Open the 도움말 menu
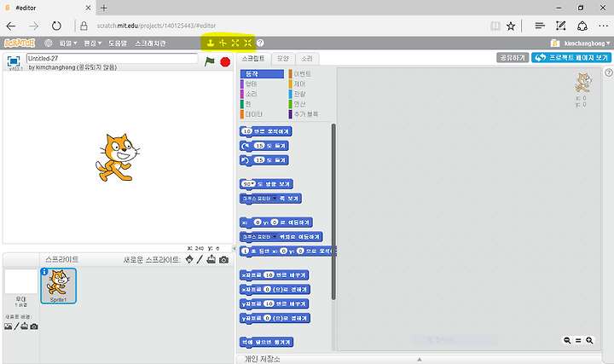614x364 pixels. click(x=118, y=43)
